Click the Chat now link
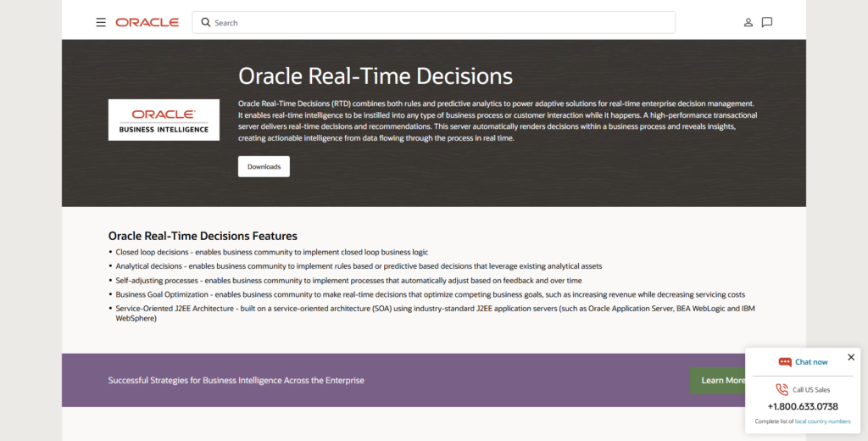 pos(811,362)
